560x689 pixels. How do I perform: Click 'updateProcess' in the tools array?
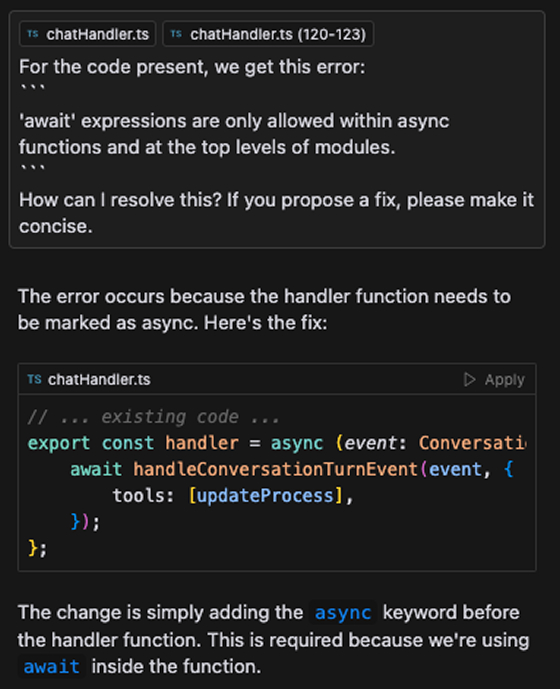[x=265, y=496]
